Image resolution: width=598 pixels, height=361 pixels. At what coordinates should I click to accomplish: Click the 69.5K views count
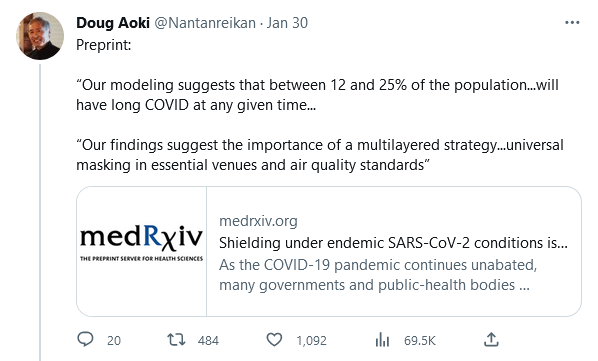tap(420, 340)
